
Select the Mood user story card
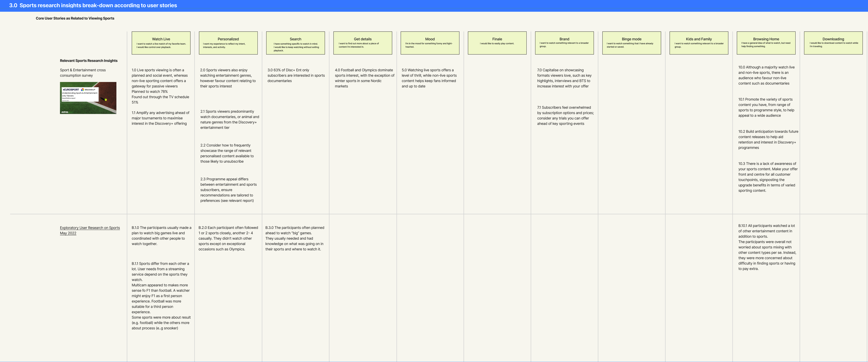[x=430, y=43]
